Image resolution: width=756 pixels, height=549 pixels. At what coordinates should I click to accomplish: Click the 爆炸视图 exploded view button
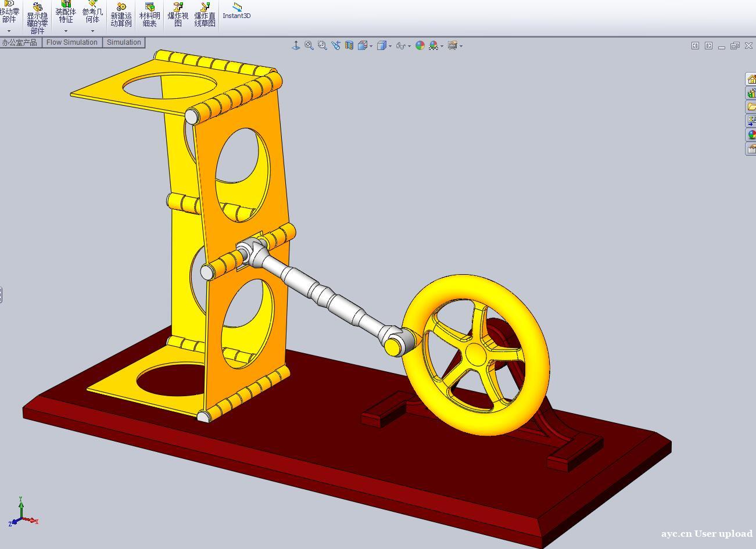[x=178, y=15]
